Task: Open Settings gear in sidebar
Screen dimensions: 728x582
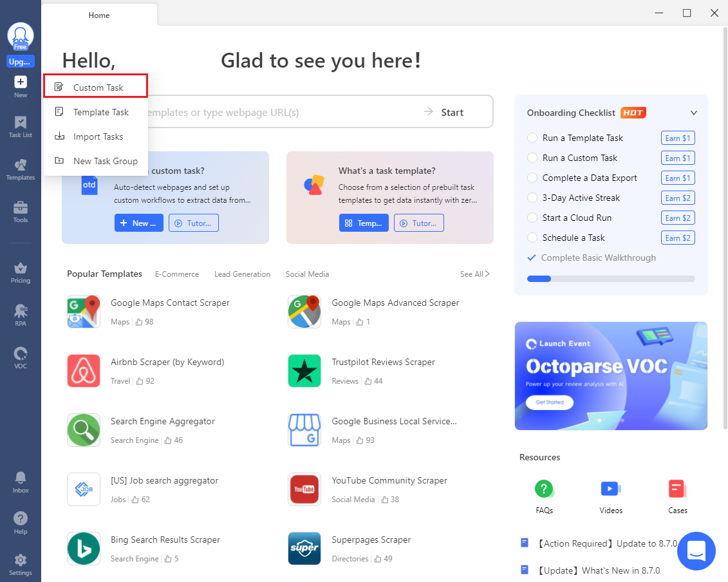Action: 21,565
